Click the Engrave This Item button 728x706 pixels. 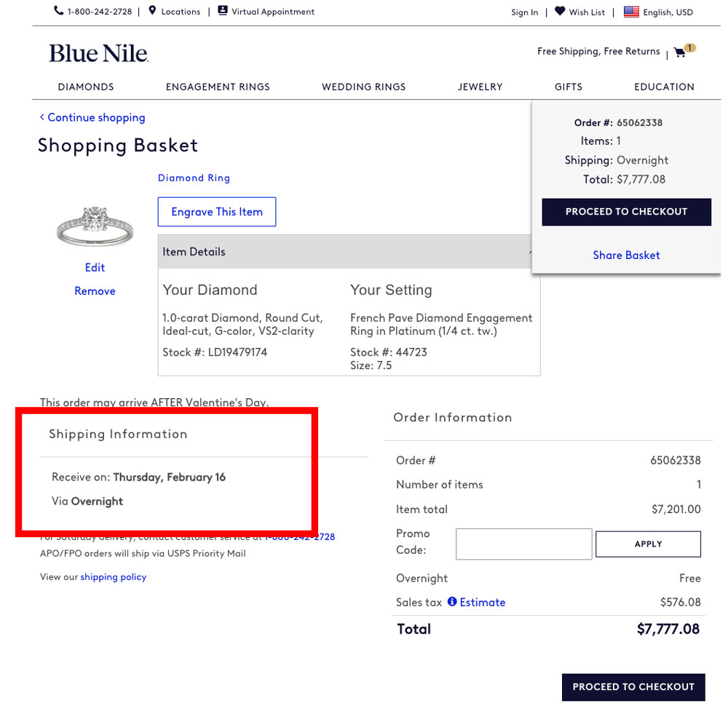coord(217,212)
